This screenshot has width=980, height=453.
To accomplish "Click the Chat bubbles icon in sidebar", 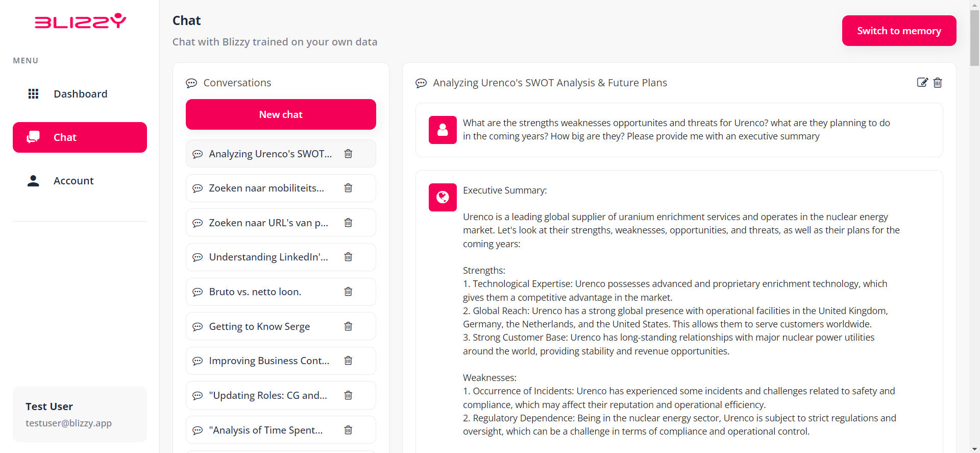I will point(33,137).
